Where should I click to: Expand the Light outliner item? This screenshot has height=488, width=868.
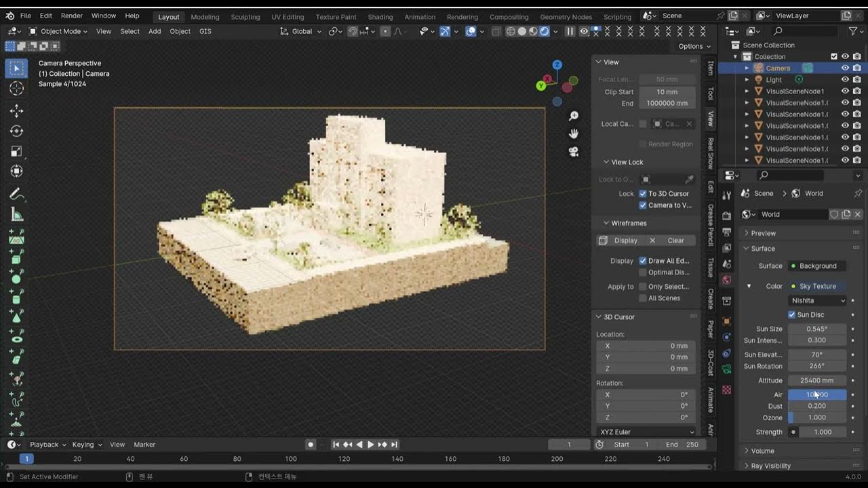coord(747,79)
